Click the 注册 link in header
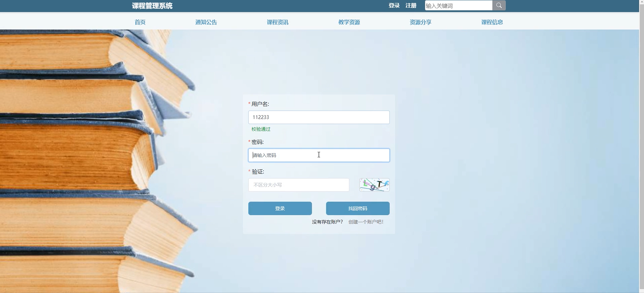This screenshot has width=644, height=293. pos(411,6)
